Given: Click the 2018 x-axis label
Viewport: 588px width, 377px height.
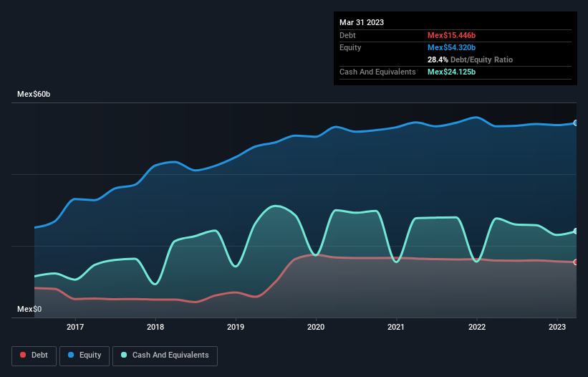Looking at the screenshot, I should (155, 327).
